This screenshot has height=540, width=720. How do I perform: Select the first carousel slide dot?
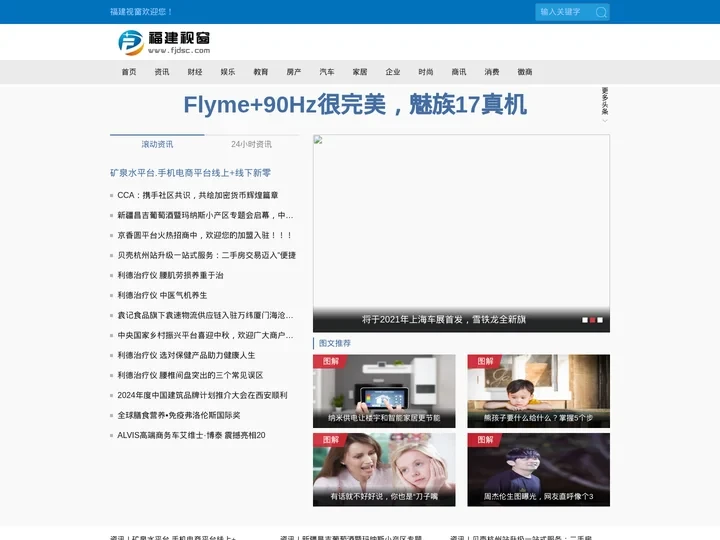[585, 320]
